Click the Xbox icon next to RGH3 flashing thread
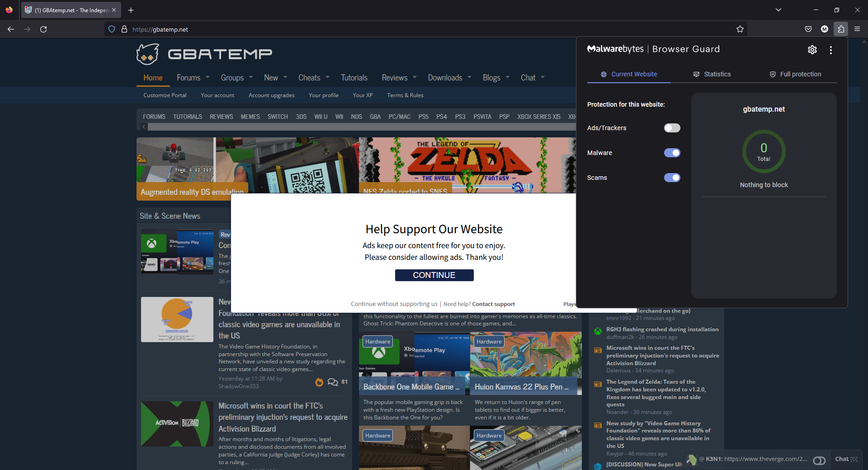868x470 pixels. click(598, 331)
